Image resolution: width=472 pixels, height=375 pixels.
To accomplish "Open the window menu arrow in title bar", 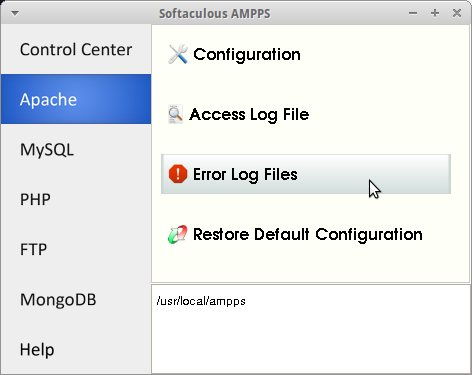I will pyautogui.click(x=15, y=13).
